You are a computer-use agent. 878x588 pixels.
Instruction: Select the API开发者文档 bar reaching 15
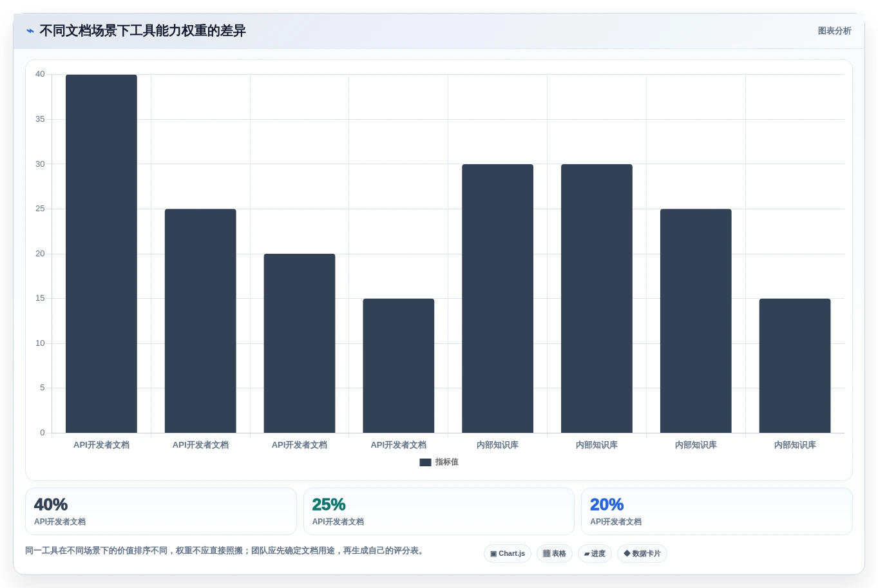coord(399,366)
